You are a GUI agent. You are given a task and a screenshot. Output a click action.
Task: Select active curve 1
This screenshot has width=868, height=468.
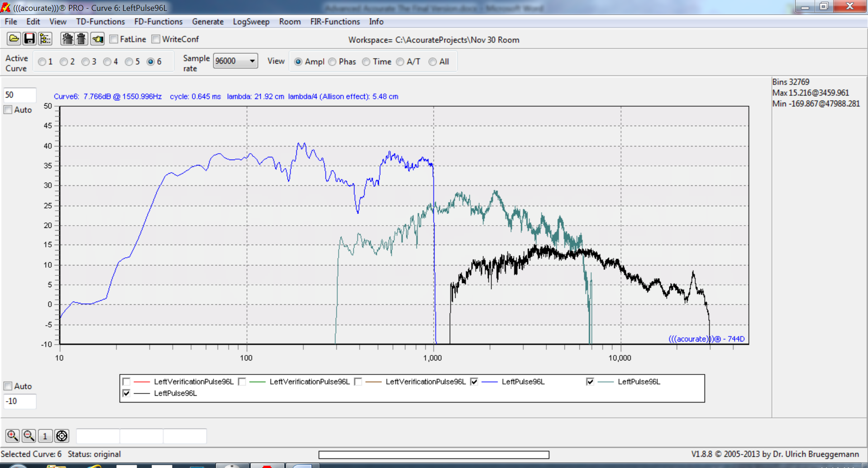[42, 62]
